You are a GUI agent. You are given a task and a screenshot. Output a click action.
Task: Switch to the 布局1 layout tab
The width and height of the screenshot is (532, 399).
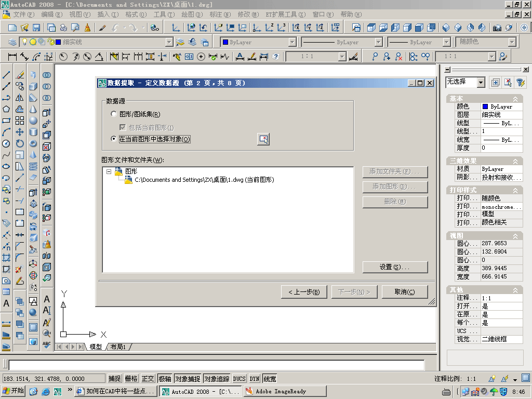(x=118, y=347)
